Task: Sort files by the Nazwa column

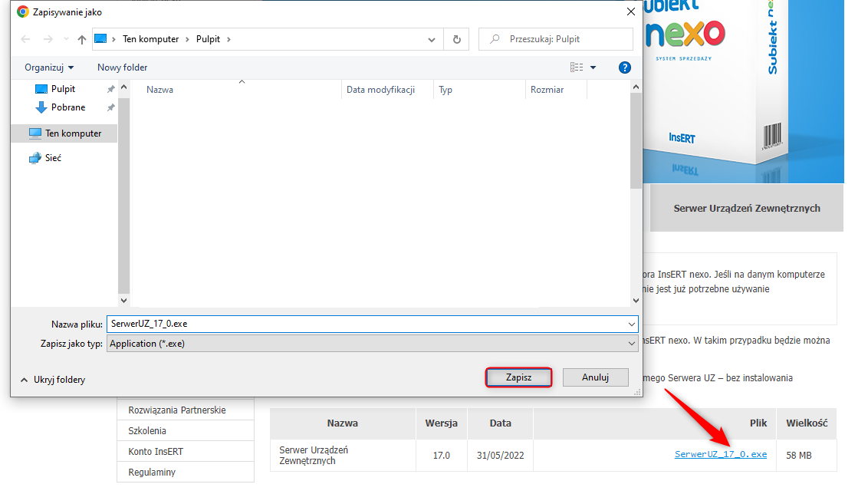Action: tap(159, 90)
